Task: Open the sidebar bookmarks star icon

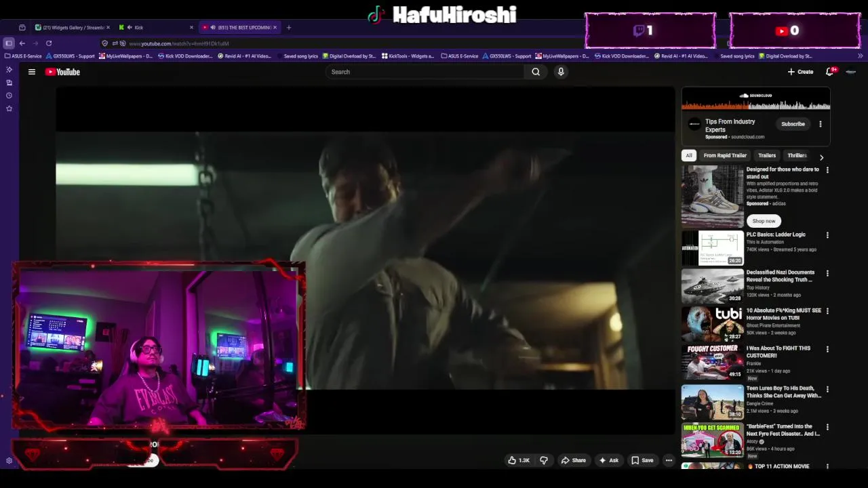Action: pyautogui.click(x=9, y=108)
